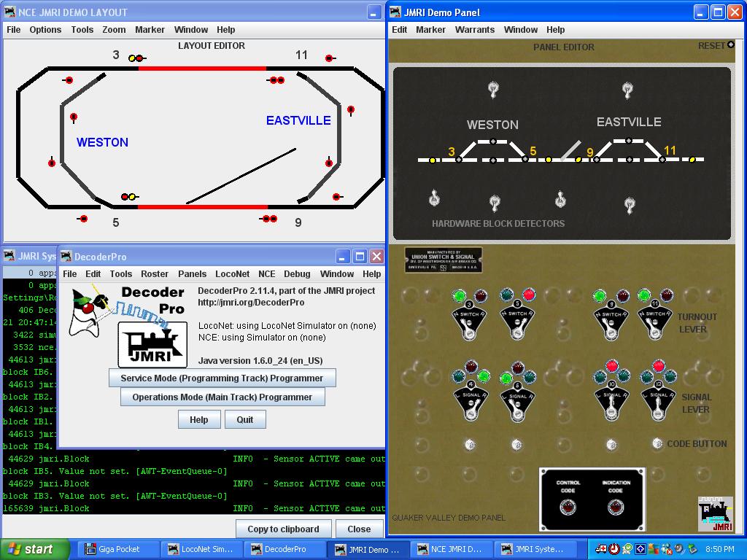Click Service Mode (Programming Track) Programmer button
Image resolution: width=747 pixels, height=560 pixels.
(222, 378)
